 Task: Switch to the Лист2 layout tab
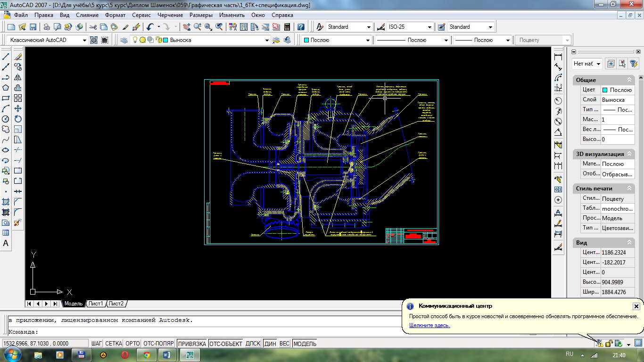tap(116, 304)
